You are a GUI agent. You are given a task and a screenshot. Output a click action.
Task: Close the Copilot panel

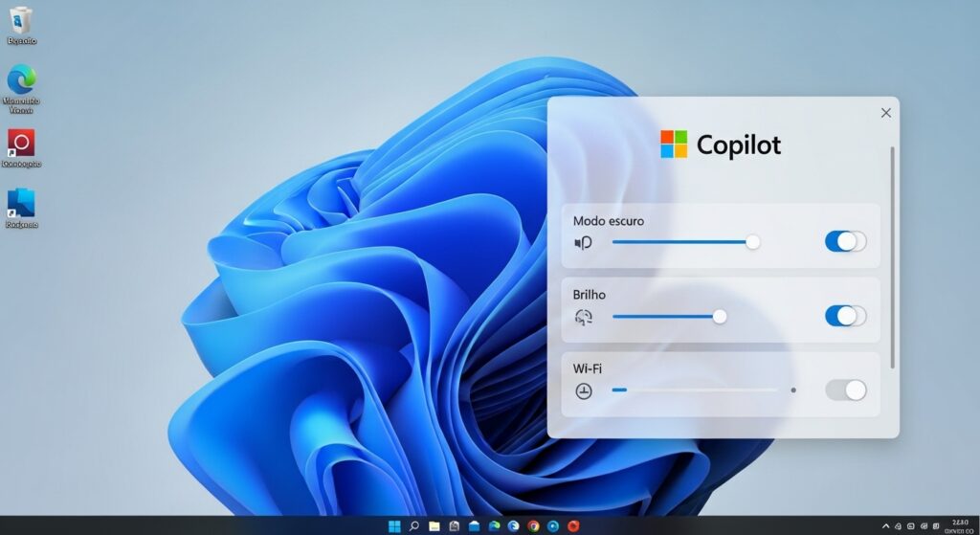pos(885,113)
